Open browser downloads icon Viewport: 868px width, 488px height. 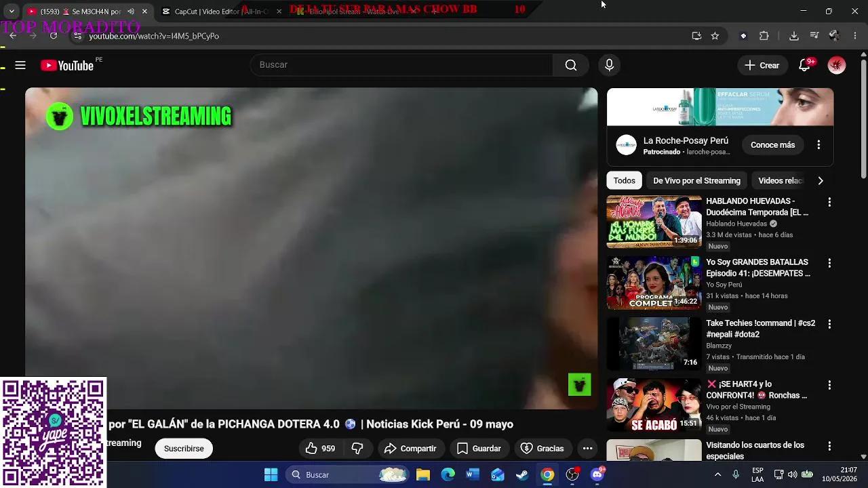pyautogui.click(x=794, y=36)
